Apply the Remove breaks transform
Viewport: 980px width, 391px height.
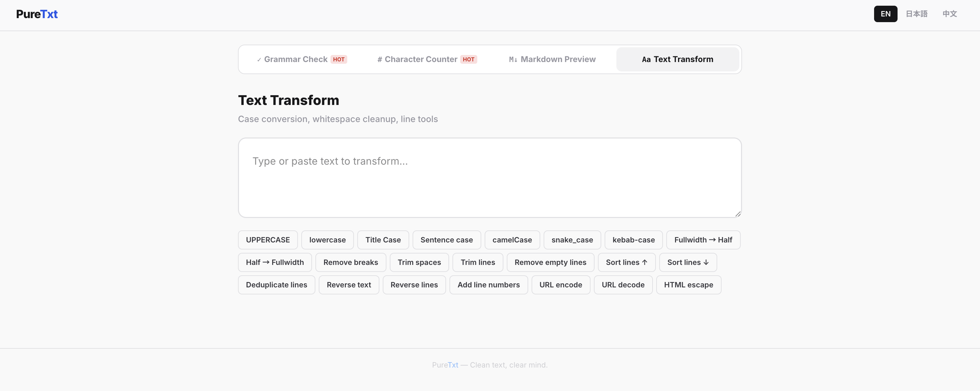[x=350, y=262]
